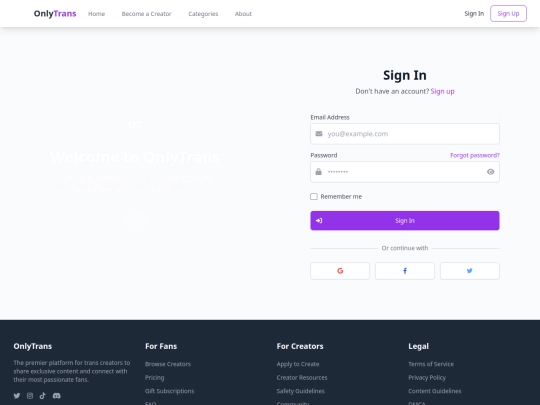Open Safety Guidelines footer link
Viewport: 540px width, 405px height.
click(300, 391)
